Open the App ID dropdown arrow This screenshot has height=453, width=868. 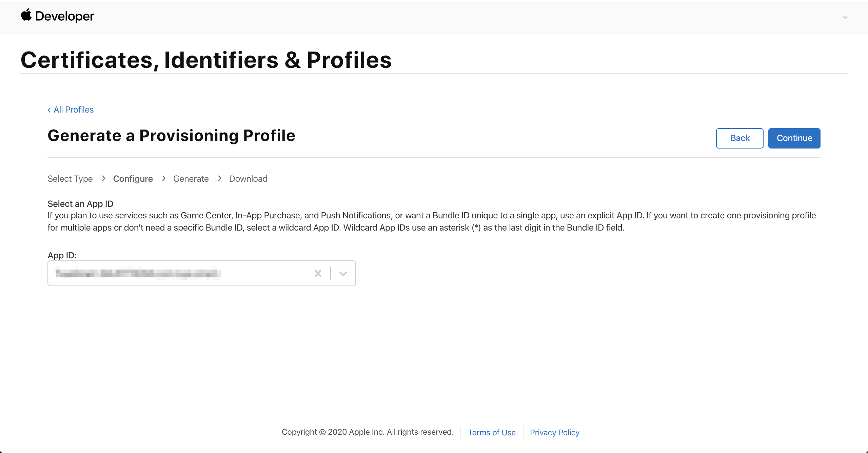coord(343,273)
